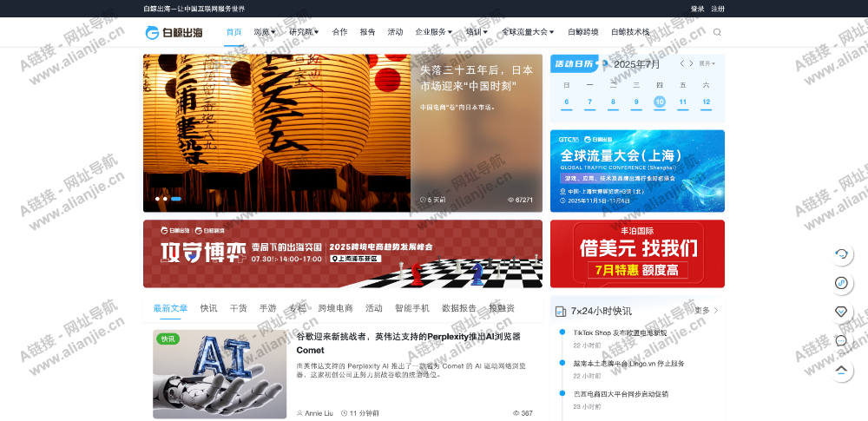Switch to the 快讯 tab

tap(208, 308)
